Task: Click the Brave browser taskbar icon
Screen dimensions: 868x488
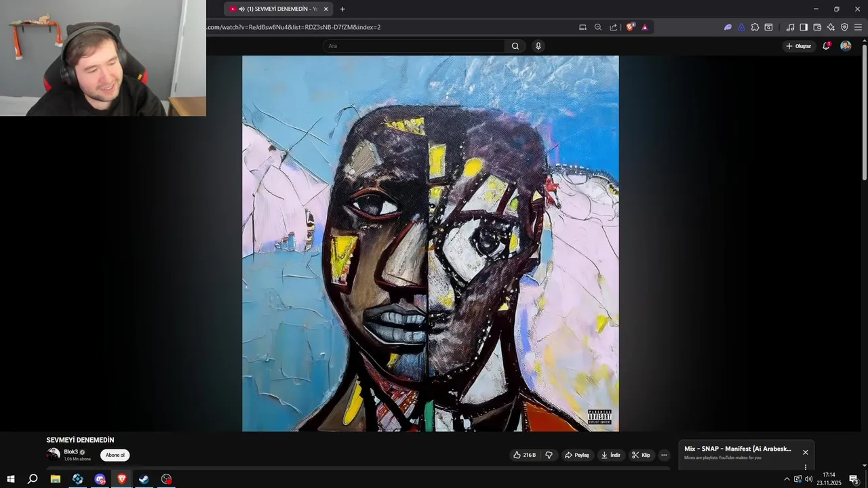Action: click(122, 479)
